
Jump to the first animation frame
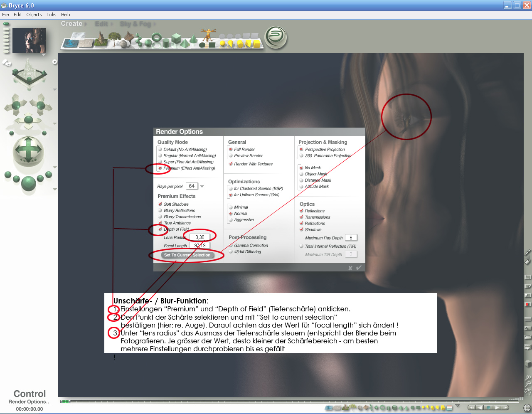pyautogui.click(x=472, y=408)
